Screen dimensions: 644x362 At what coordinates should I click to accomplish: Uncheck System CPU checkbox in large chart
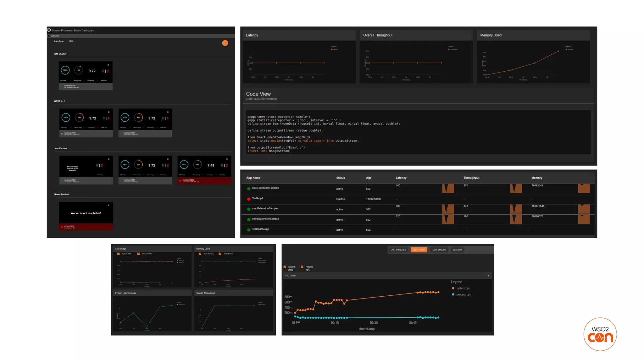[285, 267]
